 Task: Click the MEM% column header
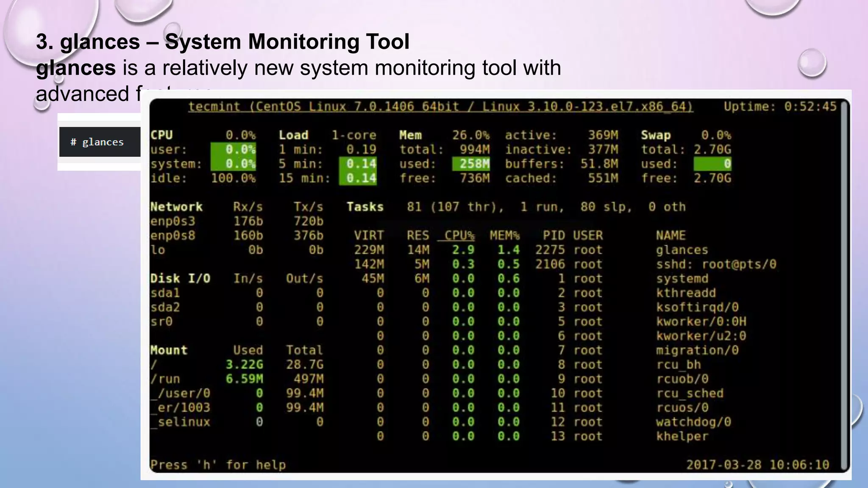505,236
